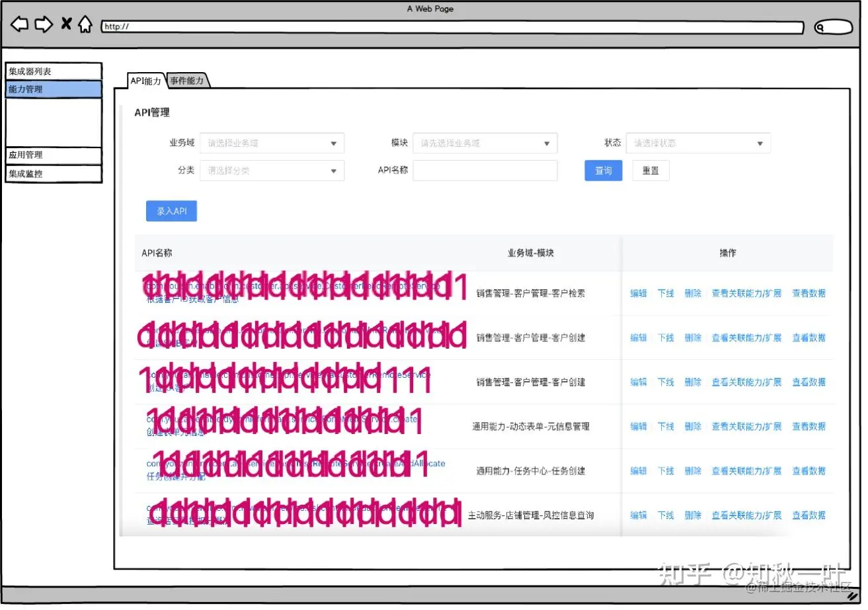
Task: Click 删除 in the 客户检索 row
Action: click(x=693, y=294)
